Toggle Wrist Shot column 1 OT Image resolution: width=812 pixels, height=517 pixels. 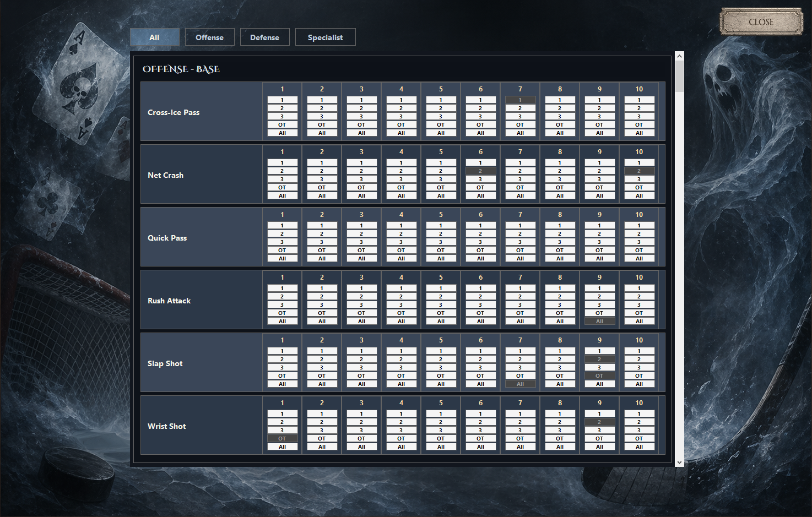click(x=282, y=439)
